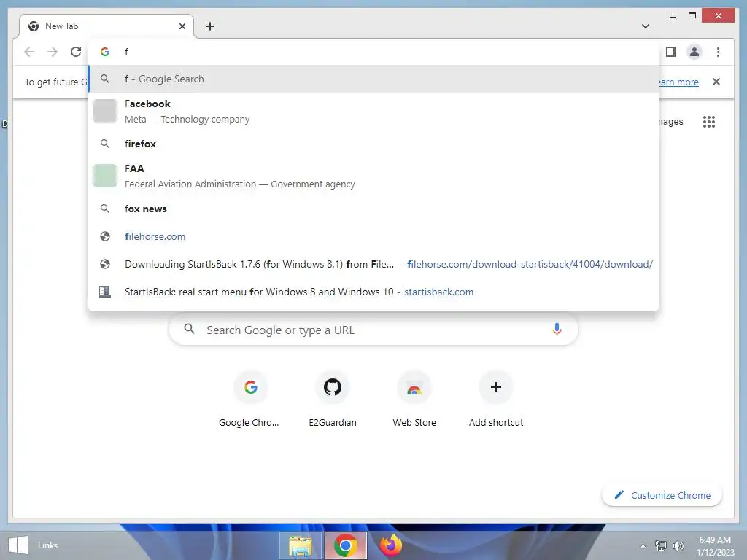Image resolution: width=747 pixels, height=560 pixels.
Task: Open the volume speaker tray icon
Action: (678, 545)
